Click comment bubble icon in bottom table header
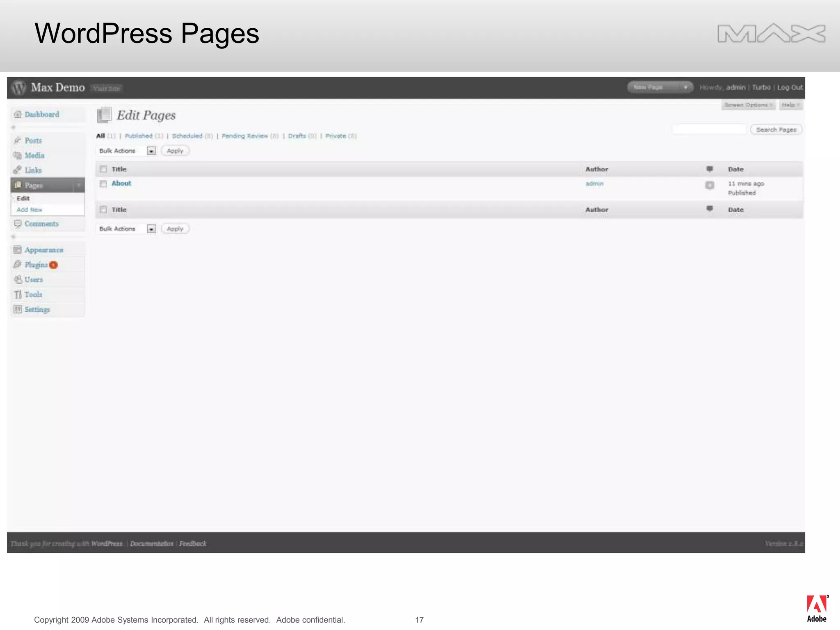This screenshot has width=840, height=630. point(710,209)
